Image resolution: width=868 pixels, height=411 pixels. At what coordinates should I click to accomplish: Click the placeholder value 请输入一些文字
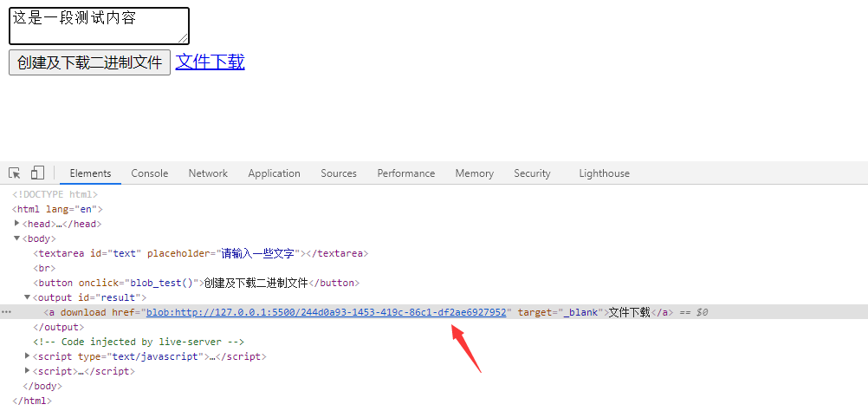pos(257,254)
